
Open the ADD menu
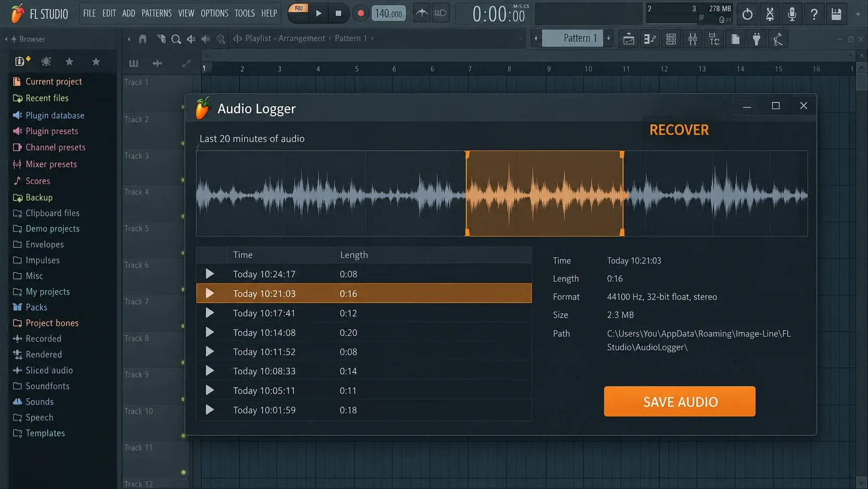[x=129, y=14]
